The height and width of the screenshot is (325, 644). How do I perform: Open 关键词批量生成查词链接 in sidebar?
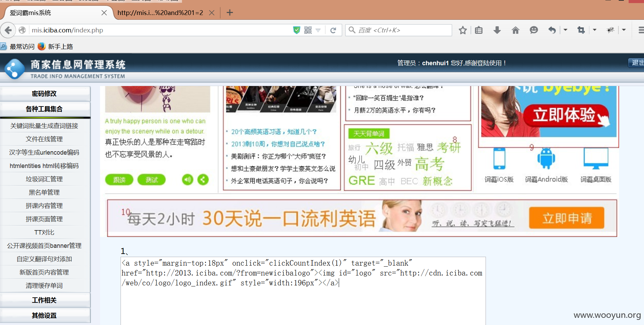point(44,126)
